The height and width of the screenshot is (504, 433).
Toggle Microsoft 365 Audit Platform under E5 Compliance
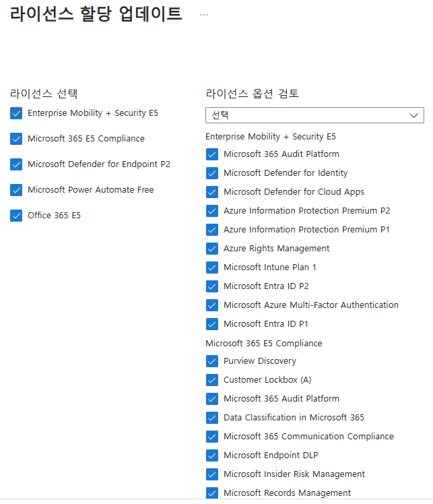pos(212,399)
